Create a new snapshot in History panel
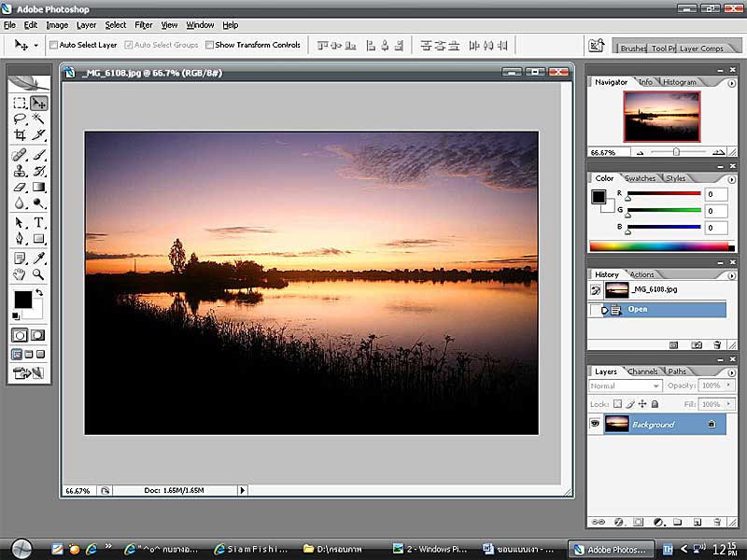The image size is (747, 560). point(697,345)
